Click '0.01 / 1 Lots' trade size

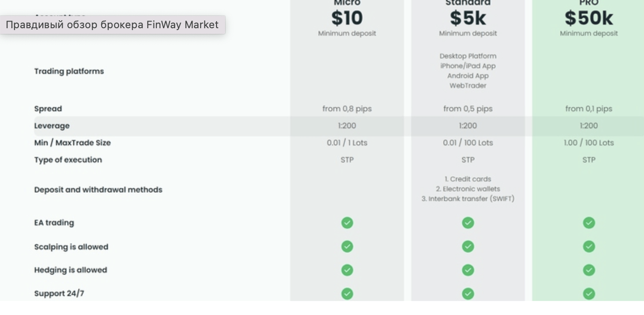click(x=347, y=142)
